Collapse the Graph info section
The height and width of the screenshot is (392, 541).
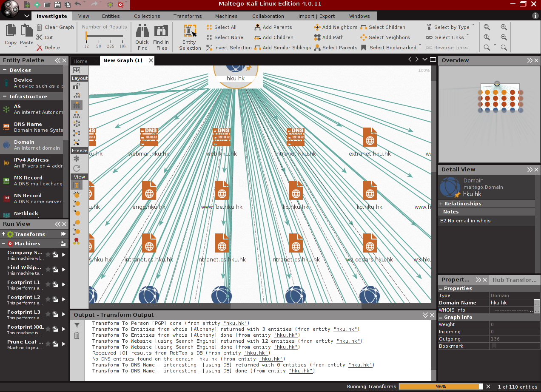click(x=441, y=317)
